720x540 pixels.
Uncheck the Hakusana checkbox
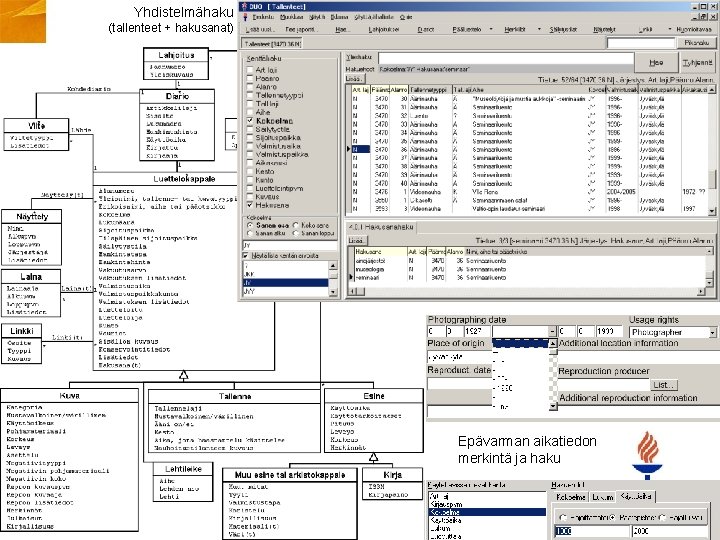pyautogui.click(x=250, y=205)
